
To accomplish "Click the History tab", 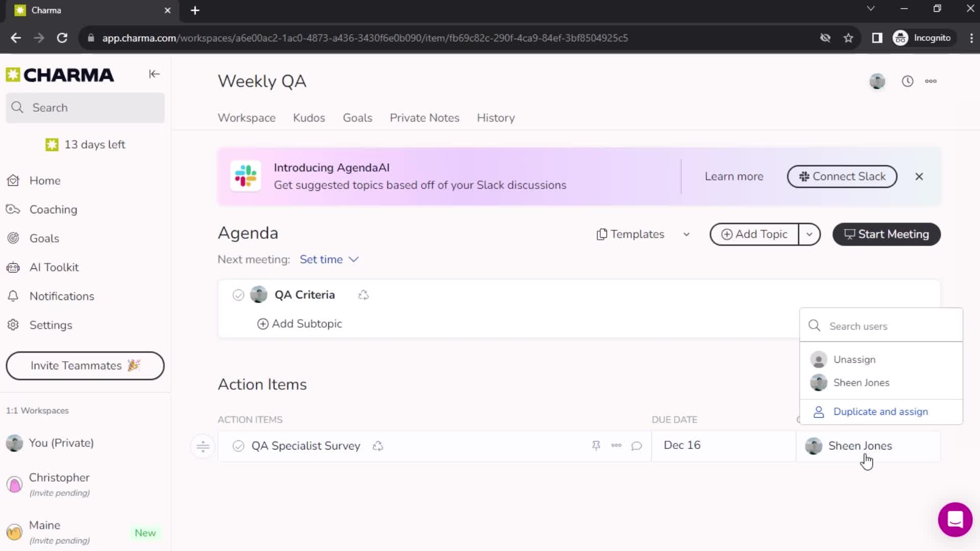I will (x=496, y=118).
